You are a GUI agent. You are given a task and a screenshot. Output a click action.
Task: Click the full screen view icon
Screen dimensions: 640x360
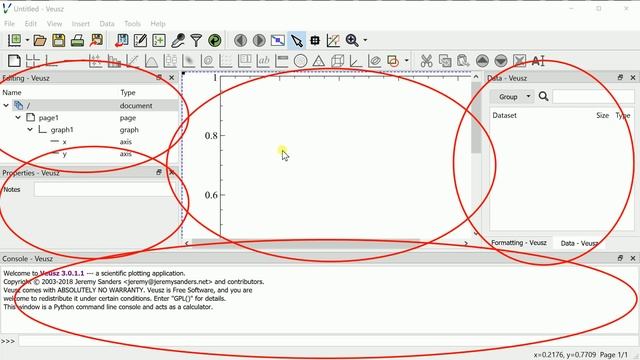click(278, 40)
